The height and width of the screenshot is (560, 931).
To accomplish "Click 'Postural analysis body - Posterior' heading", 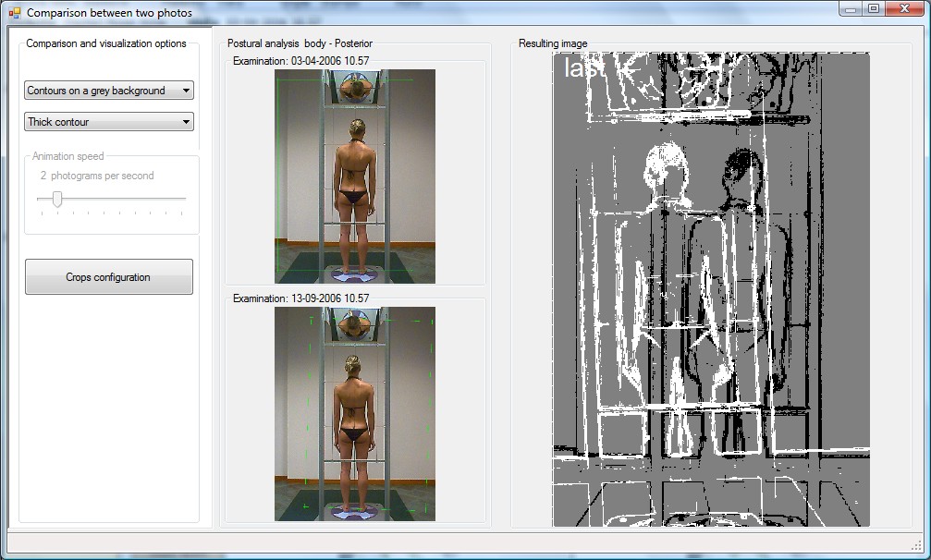I will pyautogui.click(x=300, y=43).
